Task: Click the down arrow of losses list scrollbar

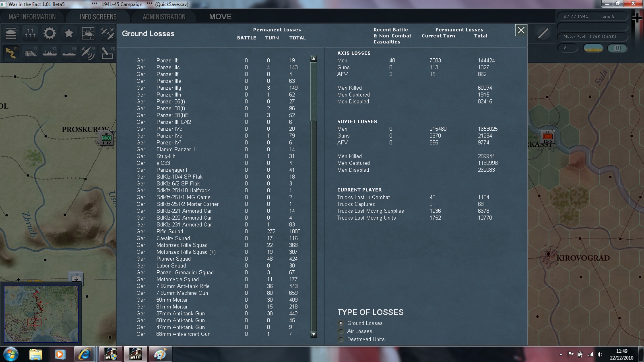Action: [x=314, y=334]
